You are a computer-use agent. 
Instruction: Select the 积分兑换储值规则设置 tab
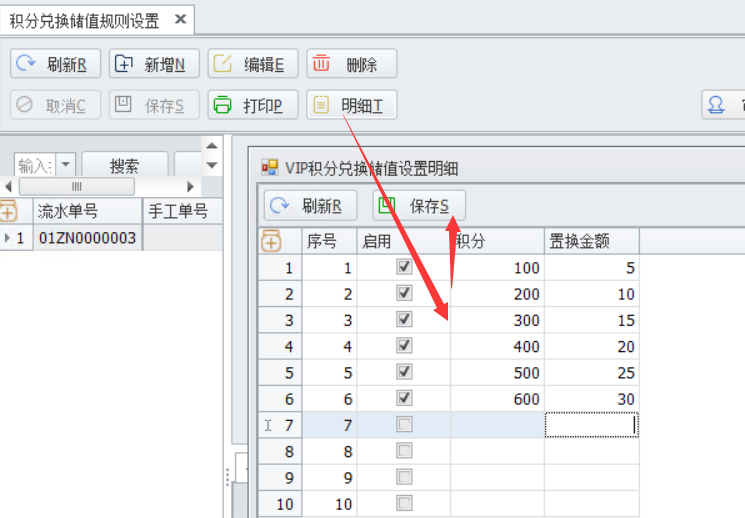click(x=82, y=19)
